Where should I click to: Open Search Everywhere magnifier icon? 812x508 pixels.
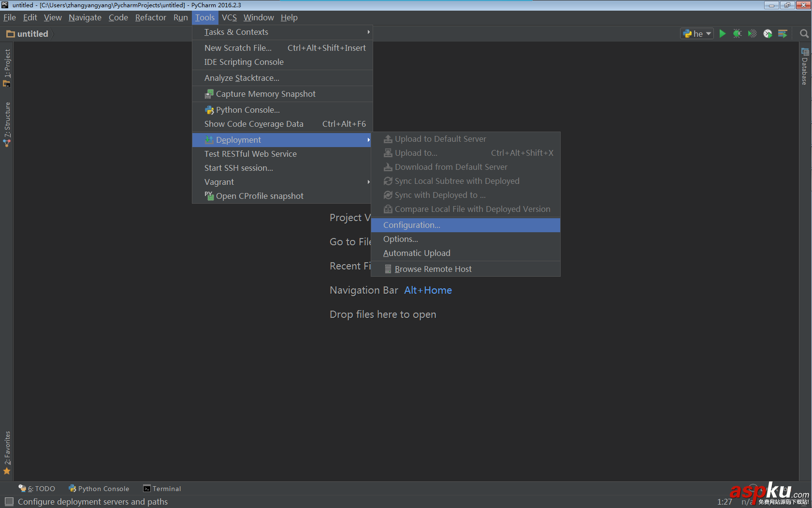click(804, 34)
